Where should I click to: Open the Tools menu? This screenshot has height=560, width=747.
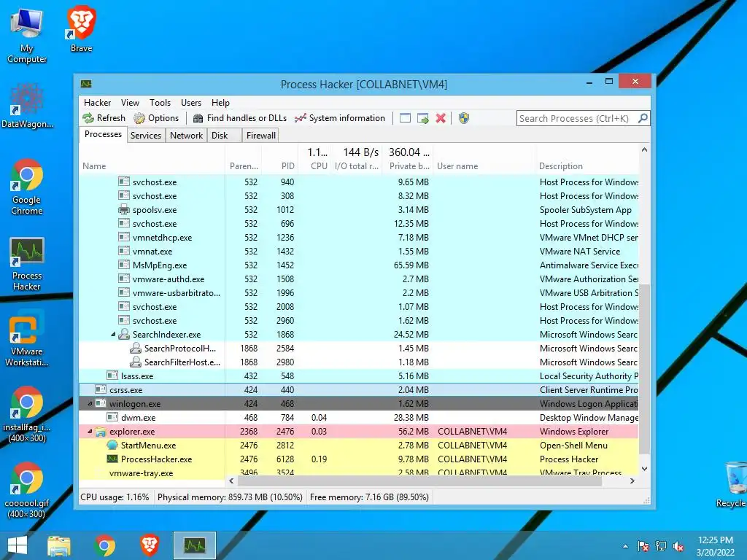(160, 103)
